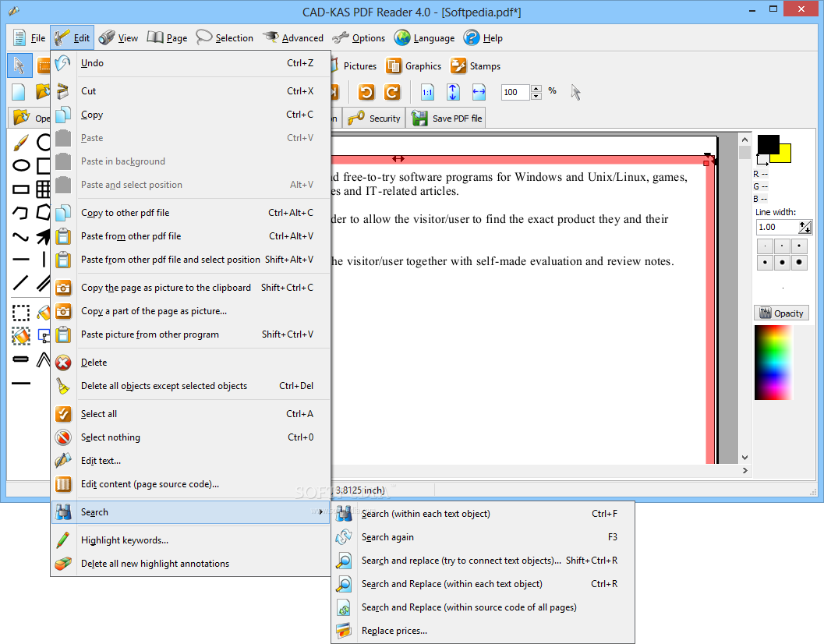Click line width adjust icon
The image size is (824, 644).
(805, 227)
